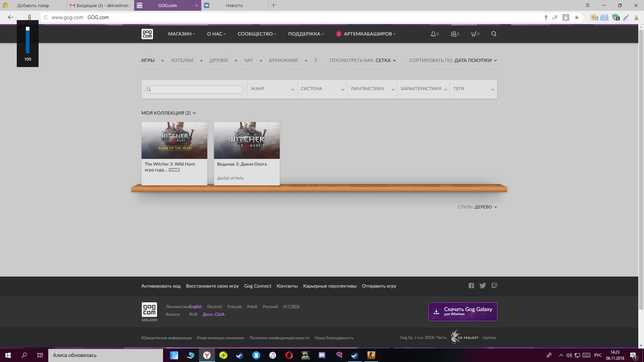This screenshot has width=644, height=362.
Task: Open АРТЕМКАБАШИРОВ account menu
Action: click(x=366, y=34)
